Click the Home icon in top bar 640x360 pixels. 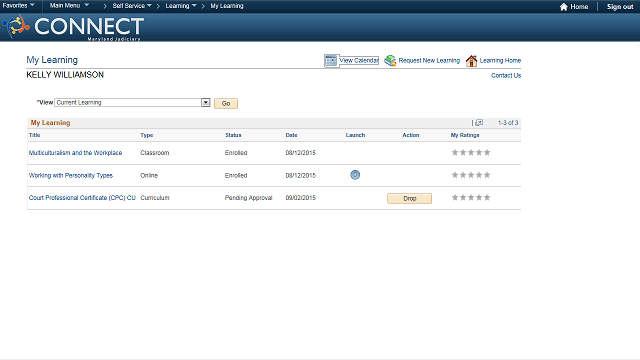[564, 7]
